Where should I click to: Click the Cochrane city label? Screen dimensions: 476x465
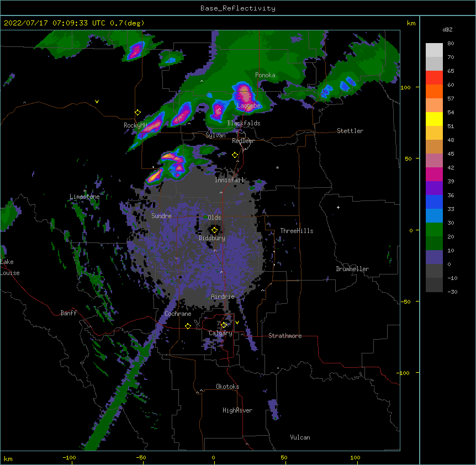click(178, 314)
